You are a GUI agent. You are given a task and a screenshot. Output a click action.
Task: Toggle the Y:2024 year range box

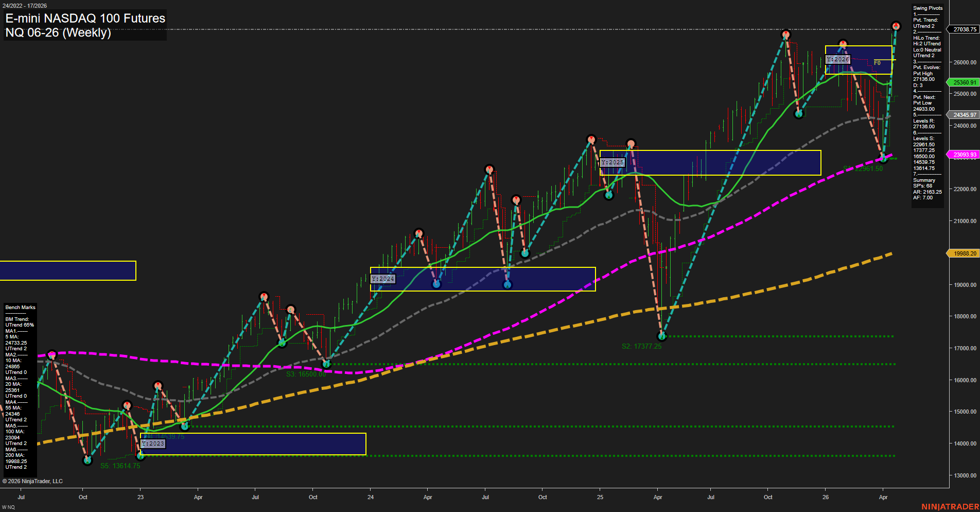click(383, 279)
